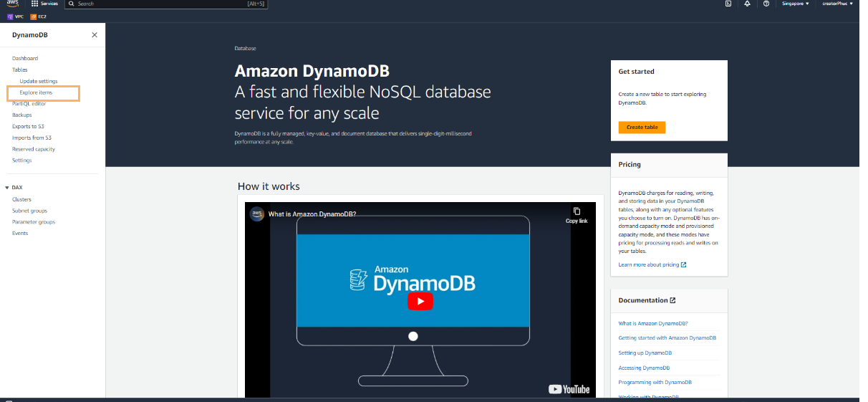Open the Documentation external link heading
The height and width of the screenshot is (402, 868).
pyautogui.click(x=647, y=300)
